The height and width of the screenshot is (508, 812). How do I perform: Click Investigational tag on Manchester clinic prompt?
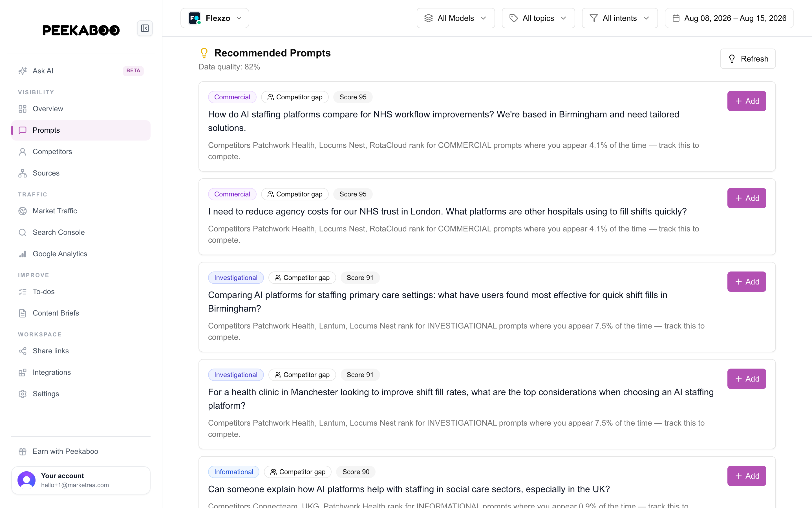(x=235, y=375)
